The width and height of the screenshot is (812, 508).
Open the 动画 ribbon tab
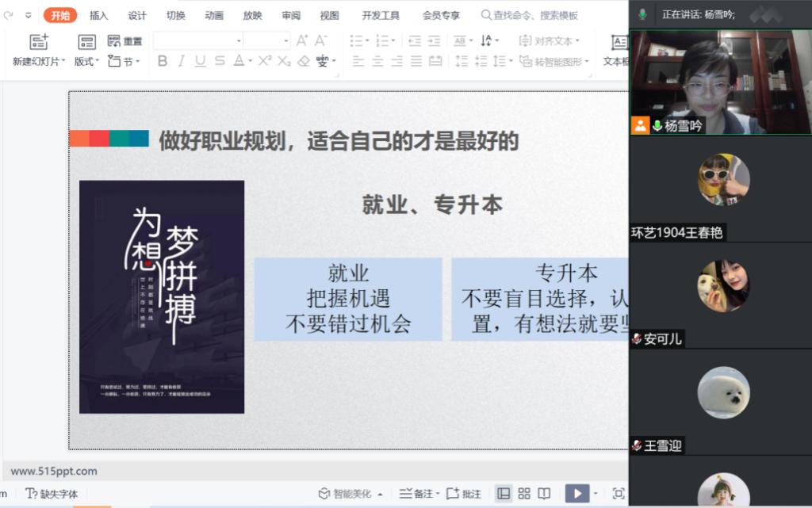(214, 15)
